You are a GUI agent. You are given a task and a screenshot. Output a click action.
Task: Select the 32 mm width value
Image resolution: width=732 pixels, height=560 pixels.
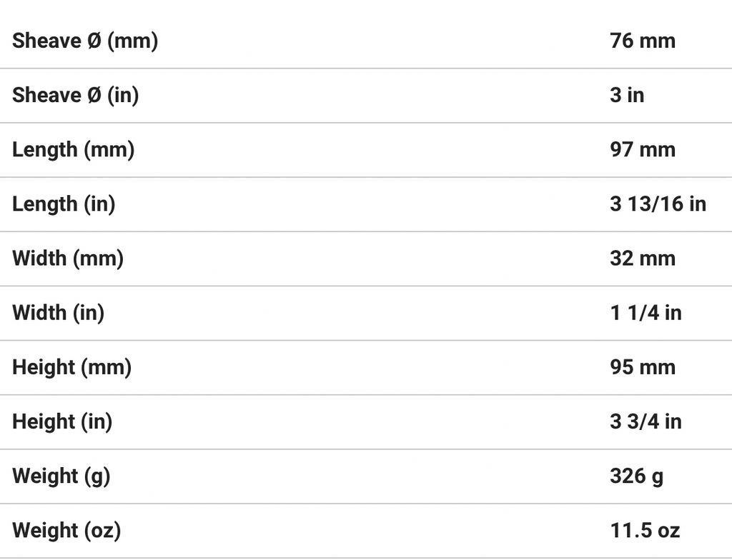[643, 258]
